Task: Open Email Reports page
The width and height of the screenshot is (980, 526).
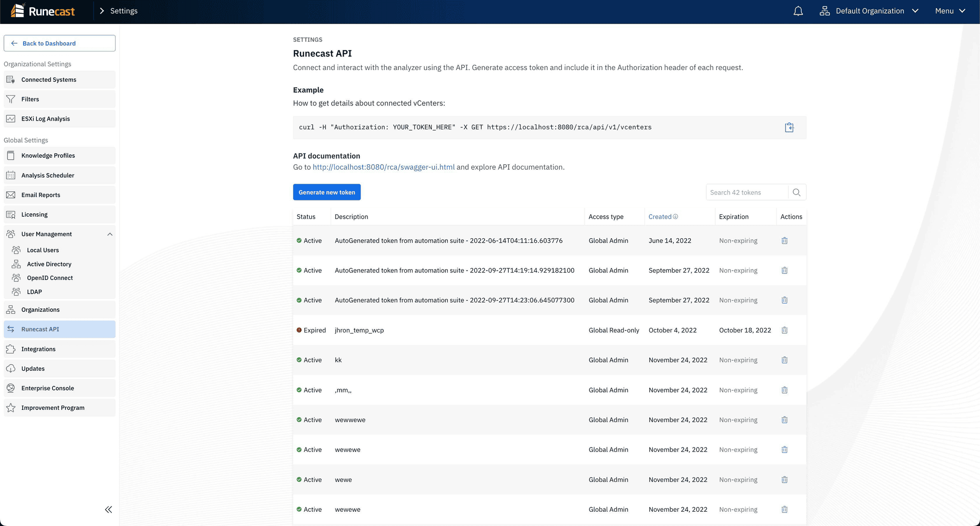Action: click(60, 195)
